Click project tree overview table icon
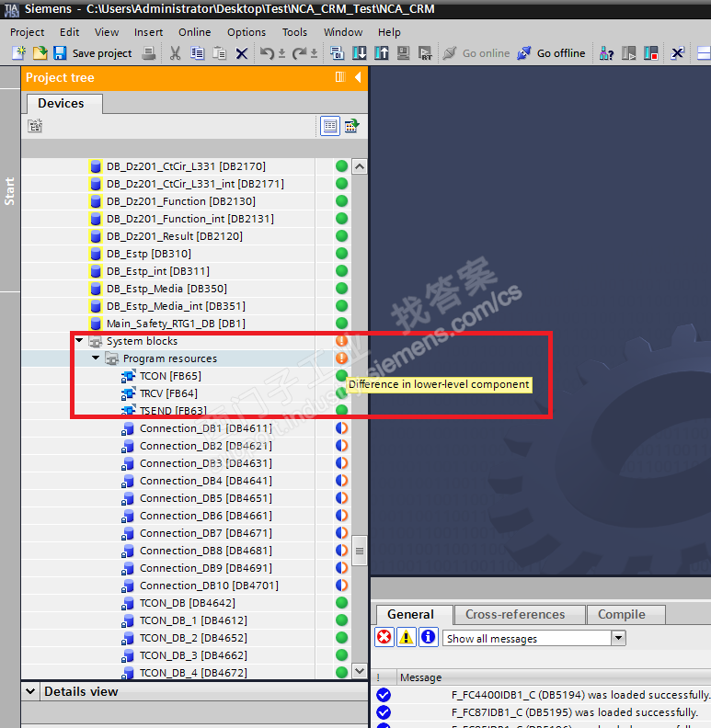 pos(351,126)
